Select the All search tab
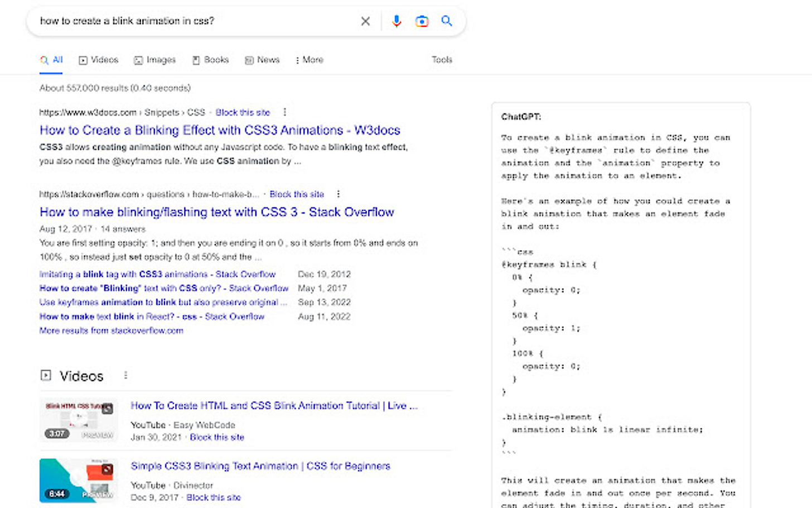Viewport: 812px width, 508px height. tap(51, 60)
